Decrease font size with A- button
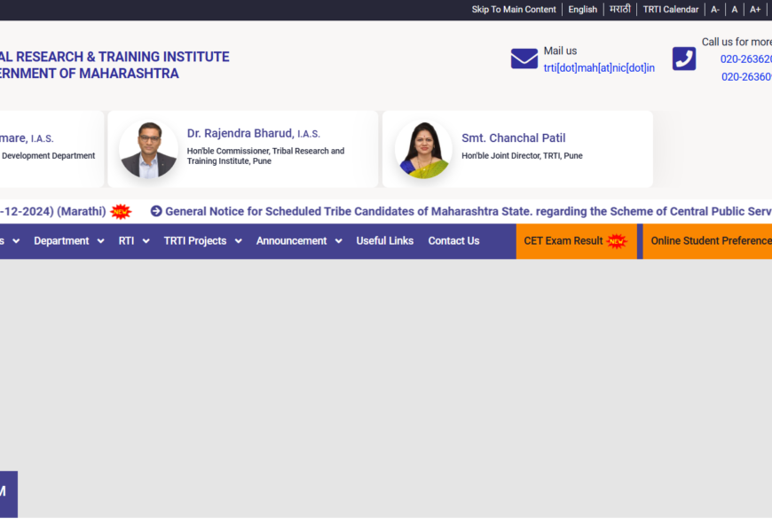Viewport: 772px width, 532px height. 714,10
